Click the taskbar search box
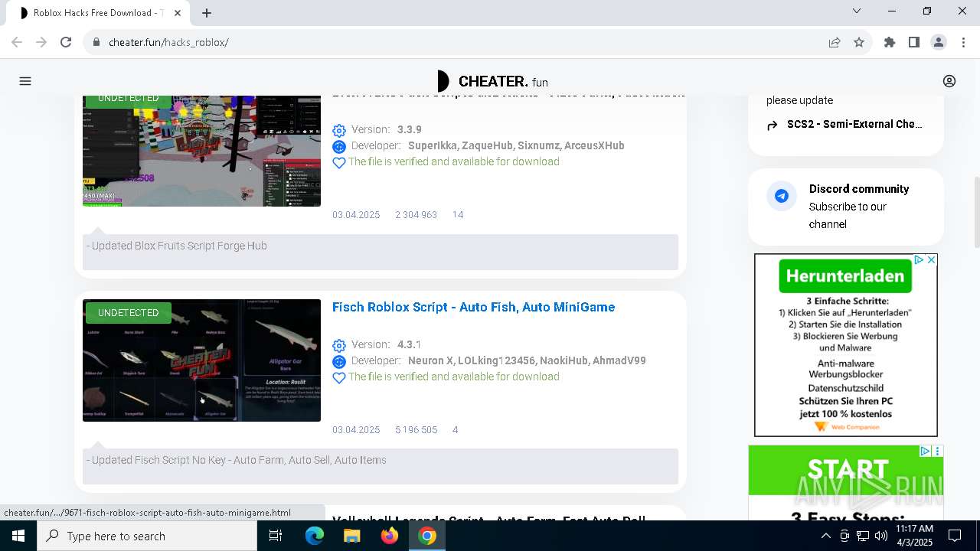980x551 pixels. pyautogui.click(x=147, y=536)
